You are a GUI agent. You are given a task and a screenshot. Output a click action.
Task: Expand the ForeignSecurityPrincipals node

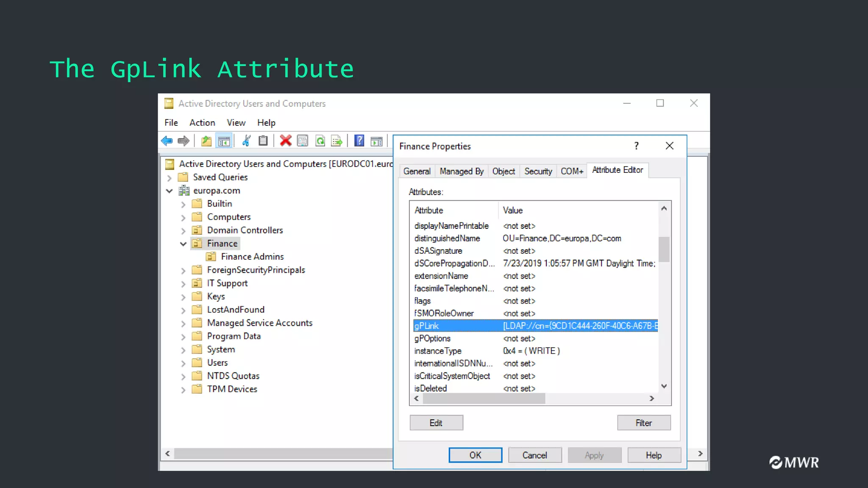183,271
